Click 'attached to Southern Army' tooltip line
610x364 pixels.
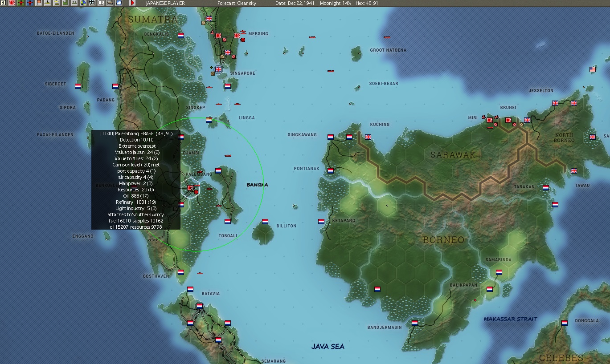click(136, 214)
